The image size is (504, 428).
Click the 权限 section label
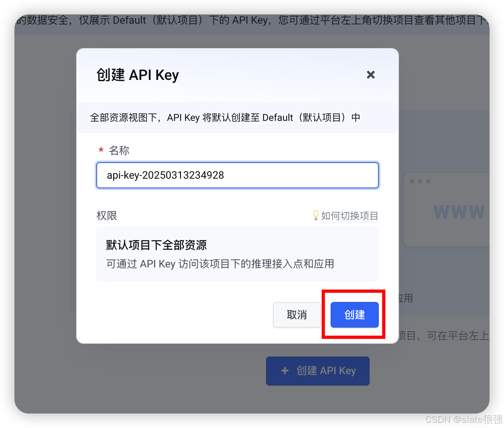[107, 216]
